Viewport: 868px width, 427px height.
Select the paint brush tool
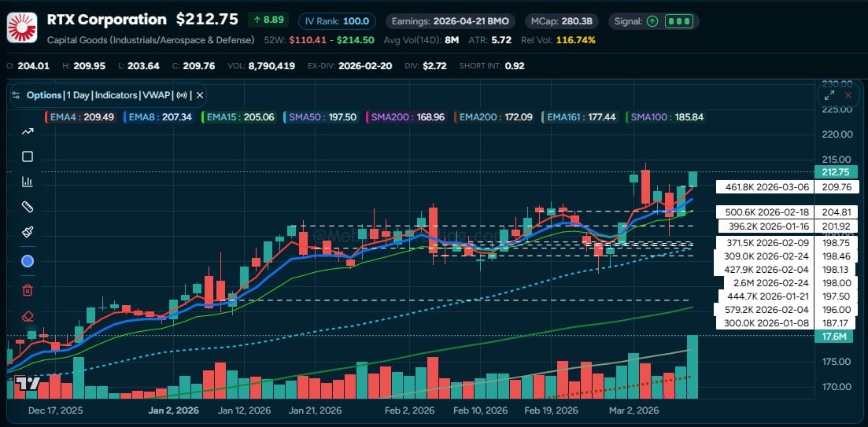pos(28,233)
